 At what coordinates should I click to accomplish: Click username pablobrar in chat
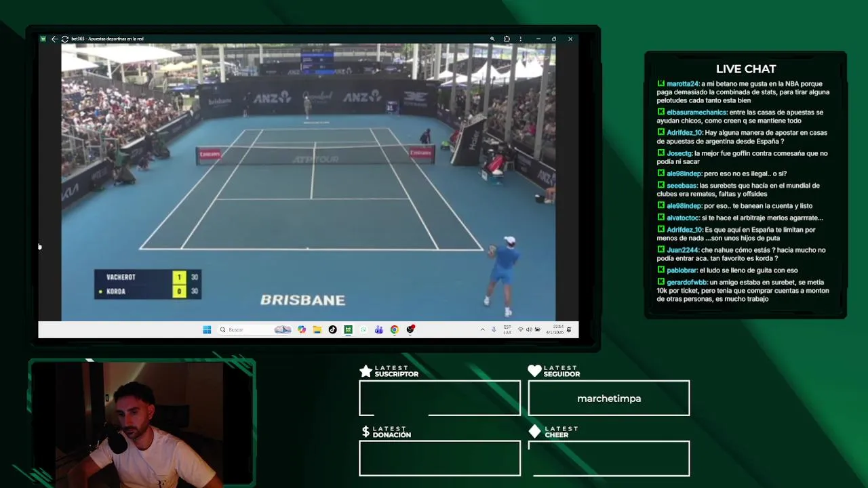(x=682, y=270)
